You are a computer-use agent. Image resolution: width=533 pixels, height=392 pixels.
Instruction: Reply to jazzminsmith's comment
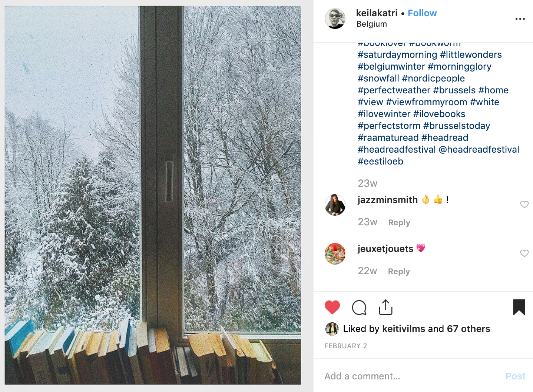[x=399, y=223]
